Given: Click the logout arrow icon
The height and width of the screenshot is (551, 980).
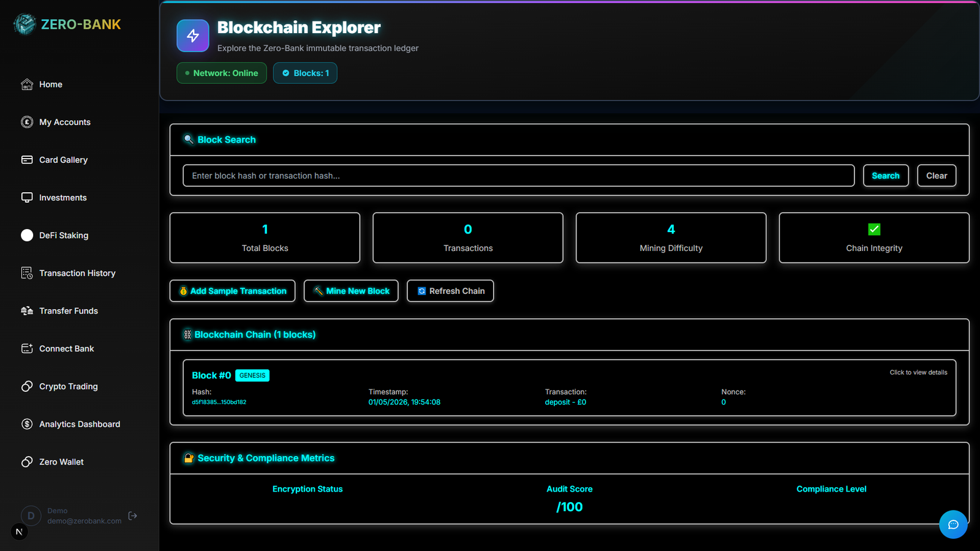Looking at the screenshot, I should tap(133, 516).
